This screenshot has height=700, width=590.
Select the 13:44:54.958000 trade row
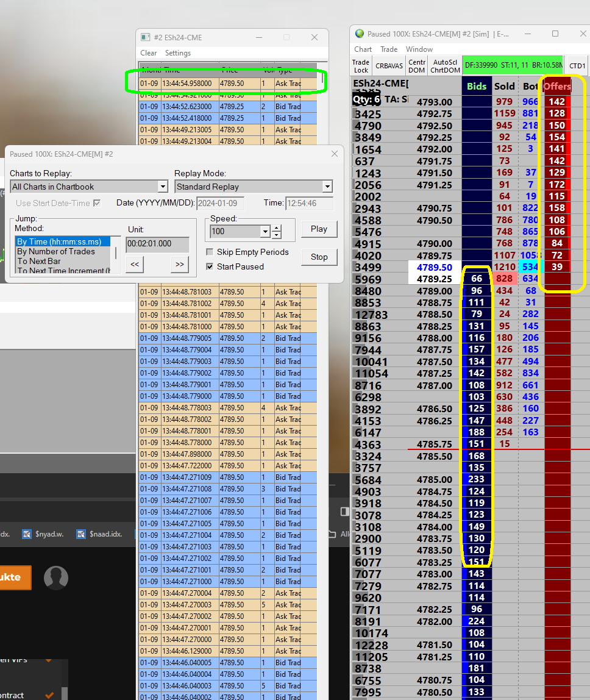(x=227, y=84)
